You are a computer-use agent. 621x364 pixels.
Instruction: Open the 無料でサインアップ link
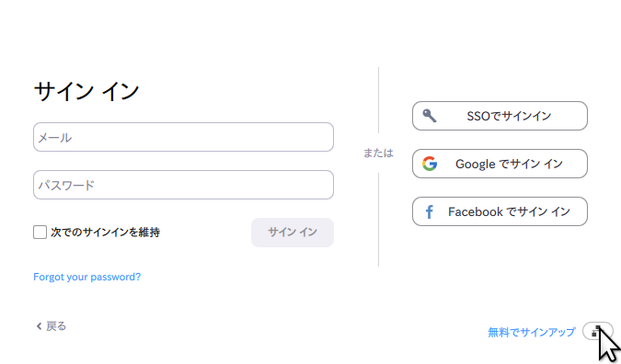tap(532, 332)
